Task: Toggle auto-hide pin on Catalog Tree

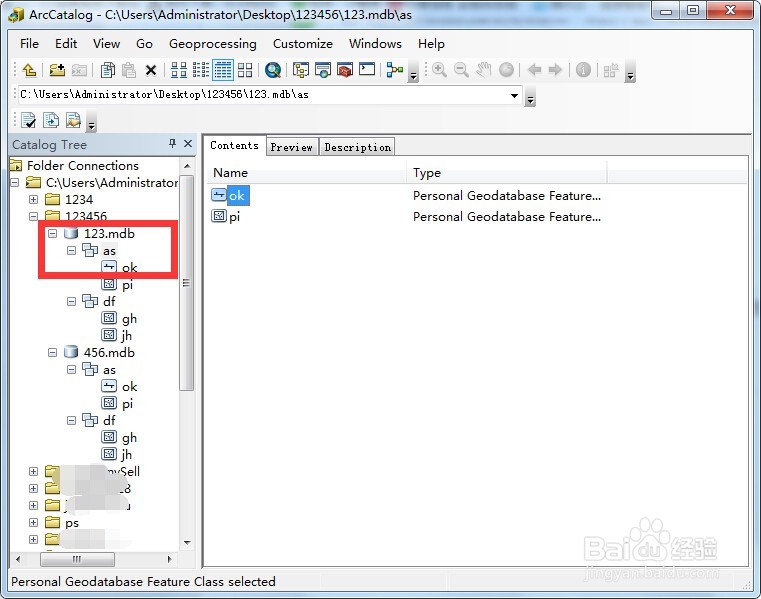Action: click(x=172, y=144)
